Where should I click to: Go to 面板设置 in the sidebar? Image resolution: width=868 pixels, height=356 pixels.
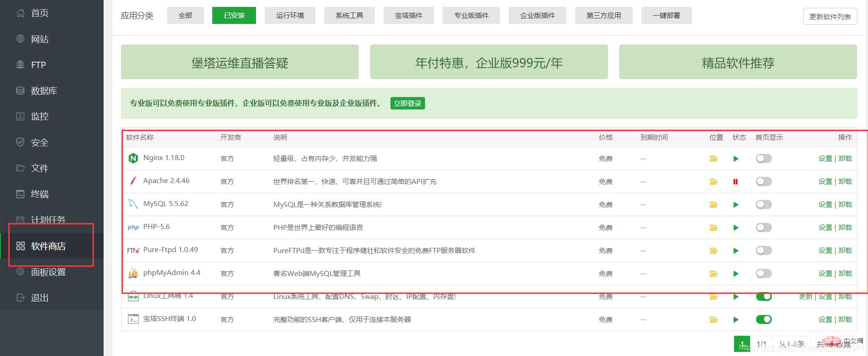(48, 272)
